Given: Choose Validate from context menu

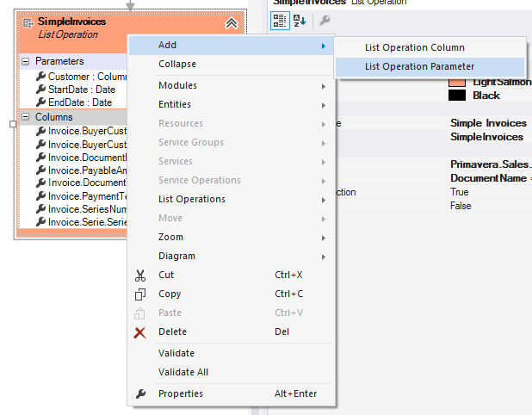Looking at the screenshot, I should [231, 353].
